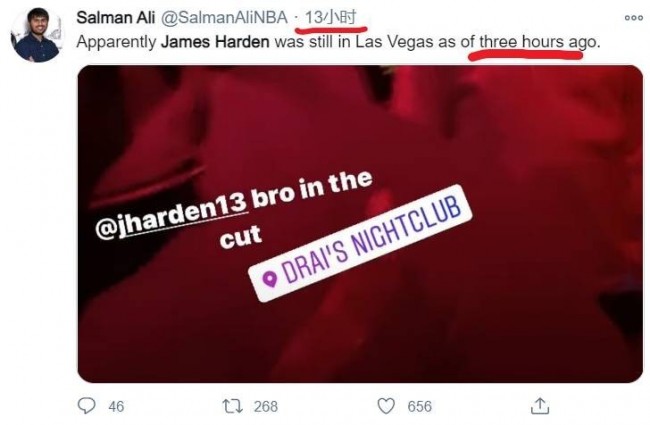This screenshot has width=650, height=425.
Task: Click the like count 656
Action: coord(420,406)
